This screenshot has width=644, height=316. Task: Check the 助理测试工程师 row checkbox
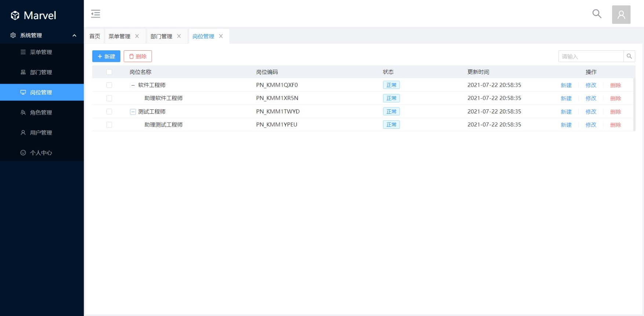point(109,125)
